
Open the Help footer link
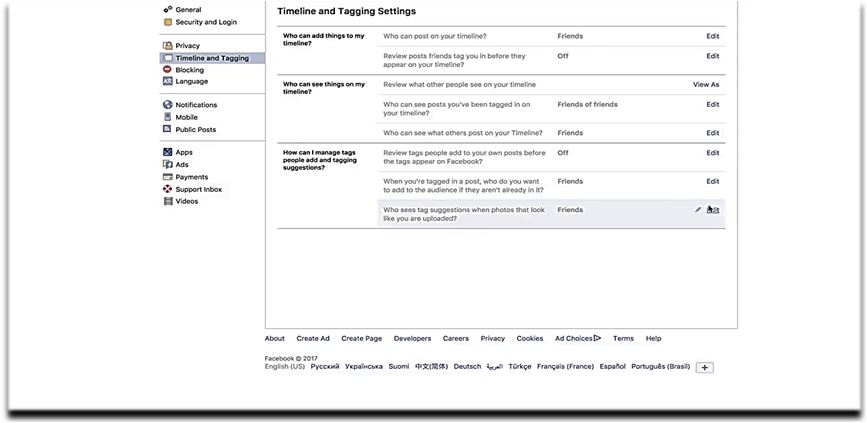pyautogui.click(x=654, y=338)
